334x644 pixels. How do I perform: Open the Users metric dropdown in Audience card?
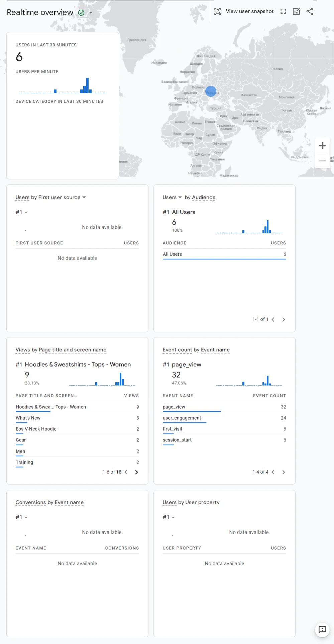[180, 197]
